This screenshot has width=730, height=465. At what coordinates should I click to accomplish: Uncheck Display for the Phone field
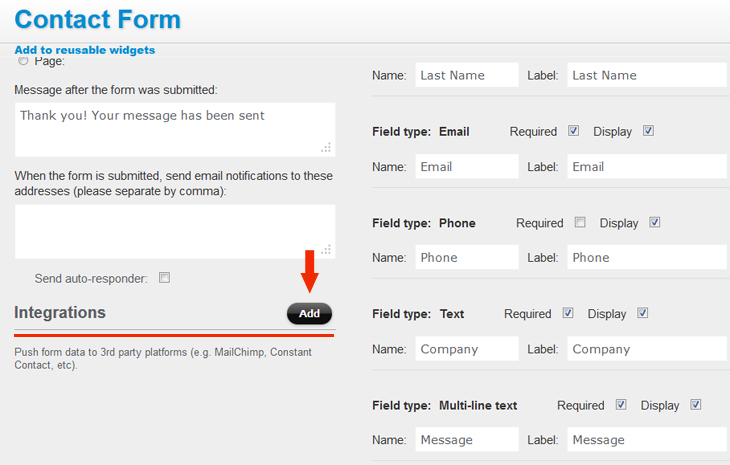coord(655,222)
